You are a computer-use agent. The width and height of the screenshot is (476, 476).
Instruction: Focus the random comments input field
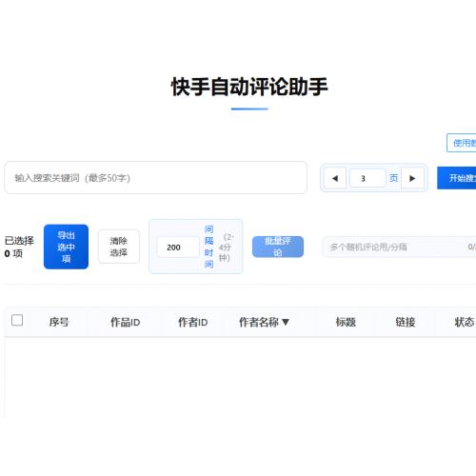(x=399, y=247)
